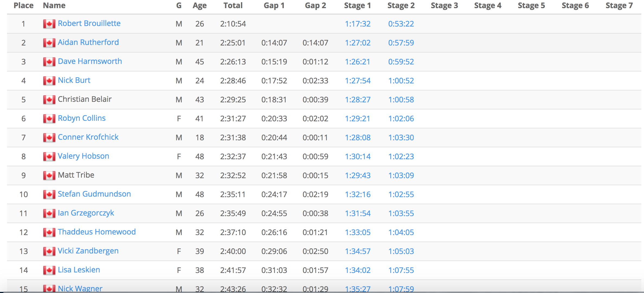This screenshot has width=644, height=293.
Task: Open Ian Grzegorczyk's Stage 1 time 1:31:54
Action: point(358,213)
